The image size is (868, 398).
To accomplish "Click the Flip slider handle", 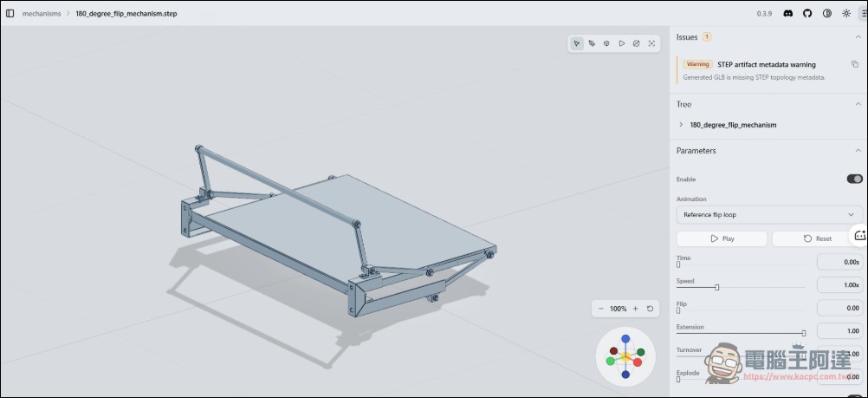I will pyautogui.click(x=678, y=310).
